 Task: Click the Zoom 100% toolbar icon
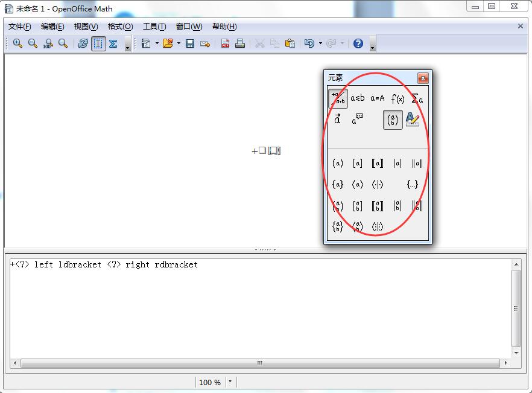(48, 43)
